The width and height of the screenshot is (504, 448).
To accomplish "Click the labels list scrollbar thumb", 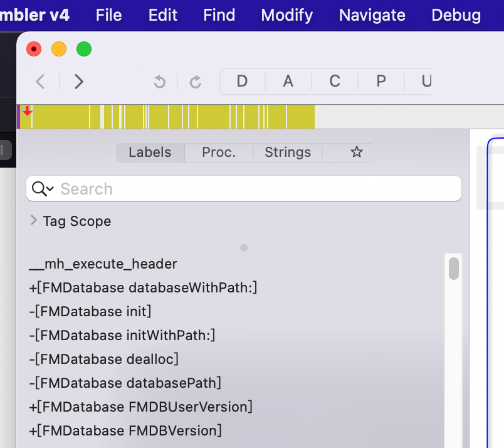I will (454, 269).
